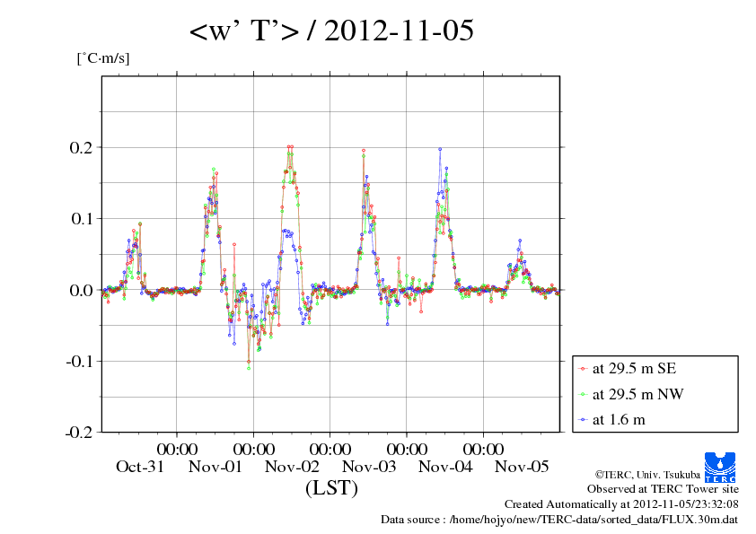This screenshot has width=756, height=534.
Task: Click the 0.1 y-axis tick label
Action: click(x=82, y=219)
